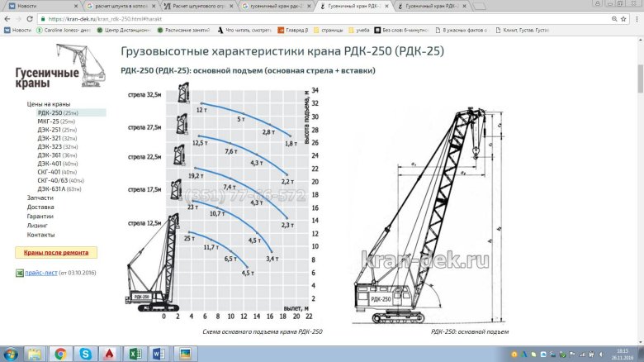The width and height of the screenshot is (644, 362).
Task: Open the 'Центр Дистанционного' bookmark
Action: pyautogui.click(x=125, y=30)
